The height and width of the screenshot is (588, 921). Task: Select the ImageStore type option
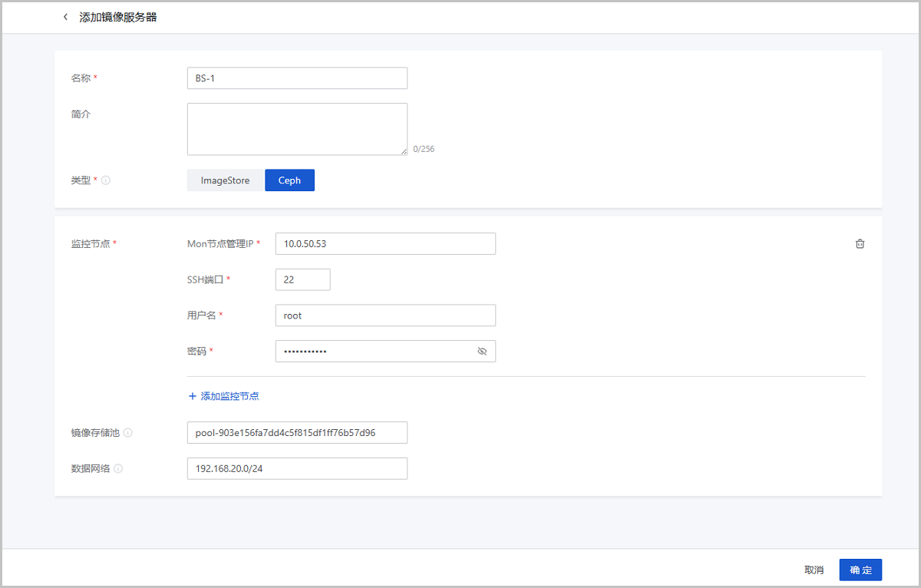225,180
